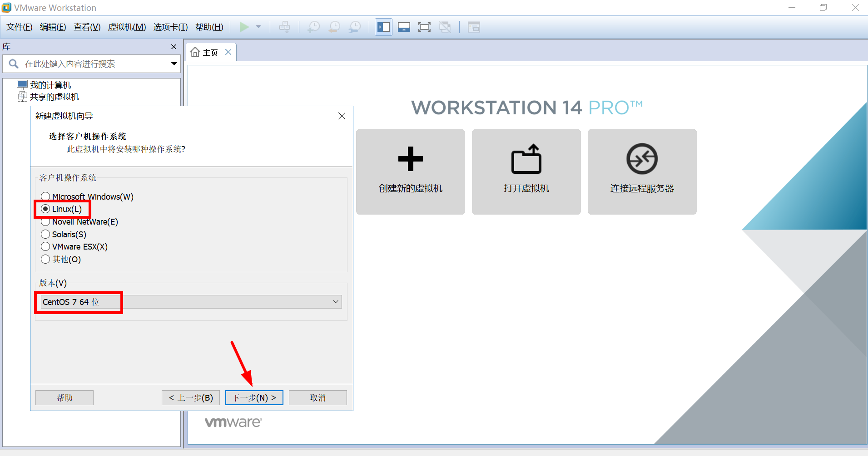
Task: Select the Solaris(S) radio button
Action: click(45, 234)
